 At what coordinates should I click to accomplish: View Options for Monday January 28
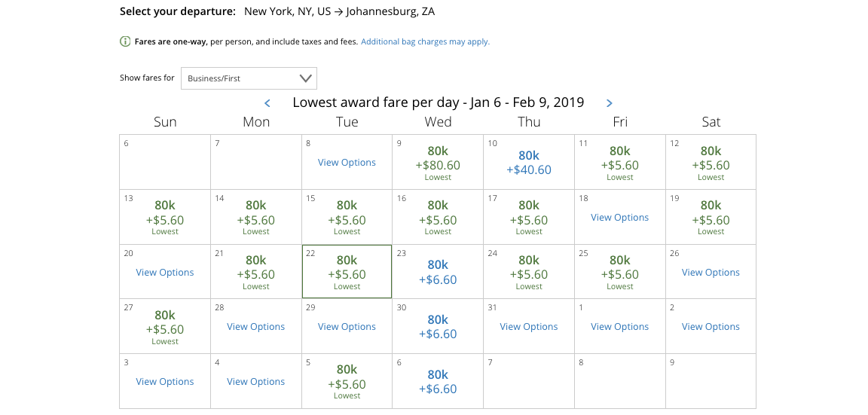pyautogui.click(x=256, y=327)
